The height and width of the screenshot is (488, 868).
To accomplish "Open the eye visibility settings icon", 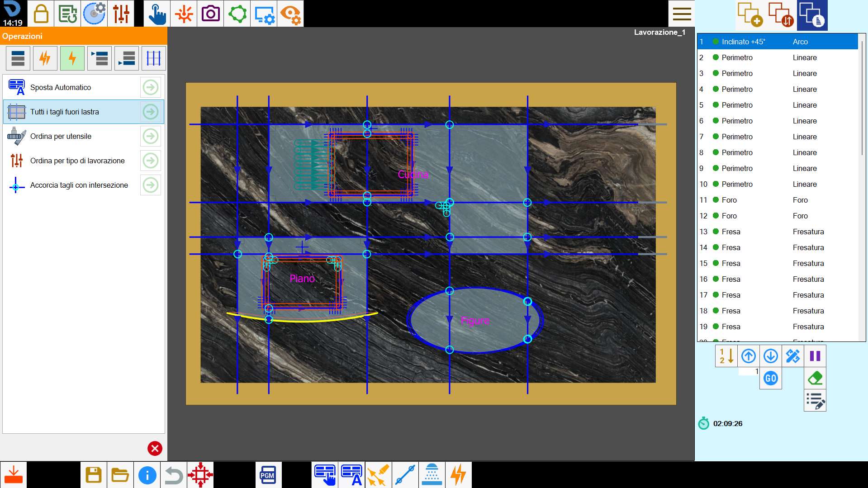I will point(290,14).
